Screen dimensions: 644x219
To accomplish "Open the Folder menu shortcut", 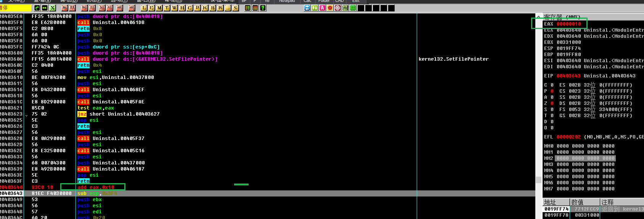I will tap(324, 1).
